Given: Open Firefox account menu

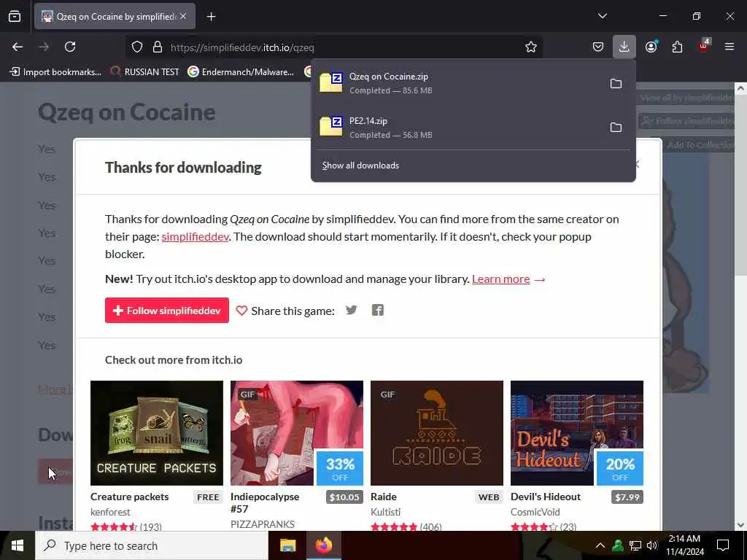Looking at the screenshot, I should (x=651, y=47).
